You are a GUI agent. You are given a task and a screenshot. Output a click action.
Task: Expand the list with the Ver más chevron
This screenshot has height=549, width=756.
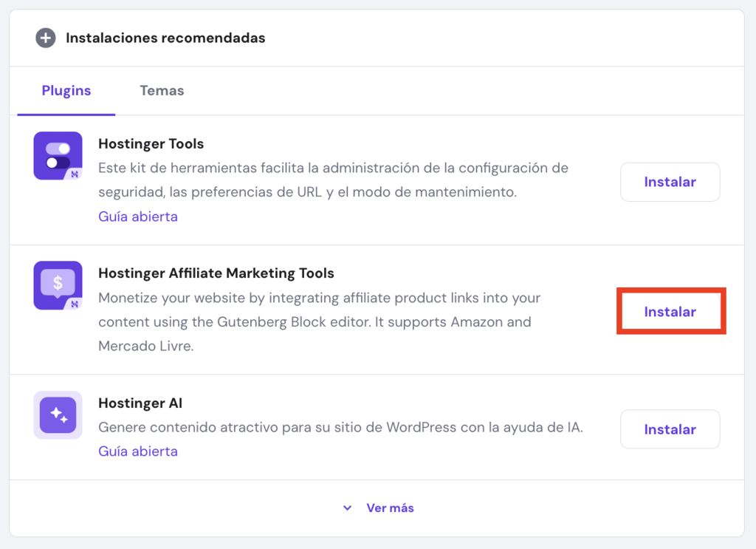tap(348, 508)
